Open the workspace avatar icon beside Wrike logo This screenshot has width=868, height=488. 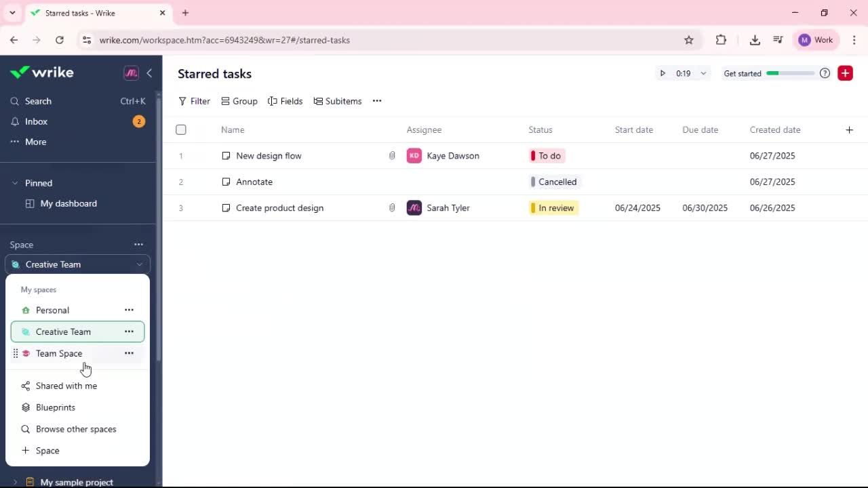pos(131,73)
